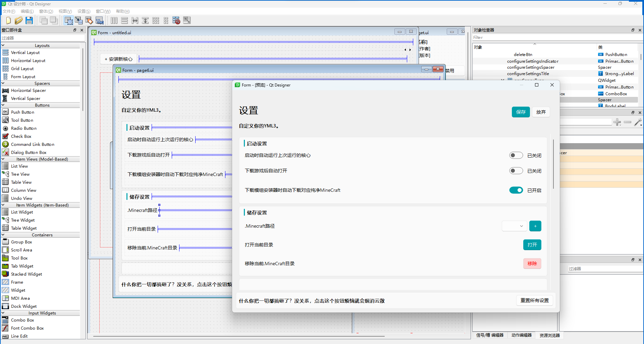The height and width of the screenshot is (344, 644).
Task: Toggle the 下载游戏后自动打开 switch
Action: point(516,171)
